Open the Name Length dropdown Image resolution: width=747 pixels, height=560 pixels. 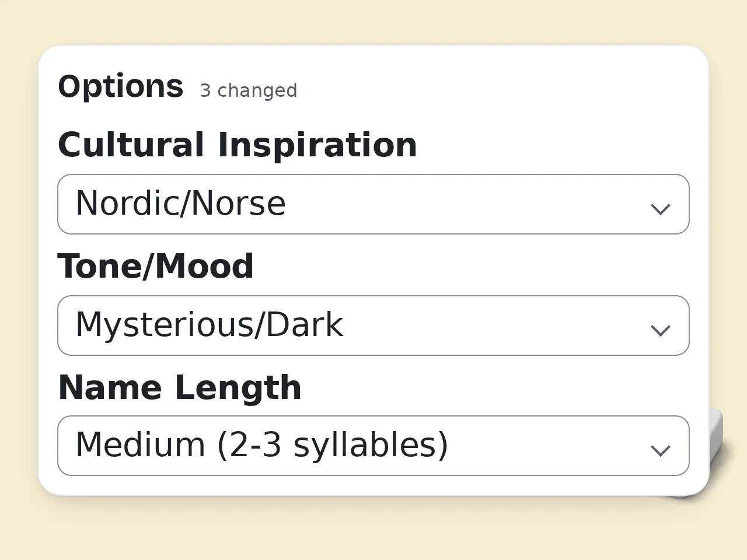(373, 446)
